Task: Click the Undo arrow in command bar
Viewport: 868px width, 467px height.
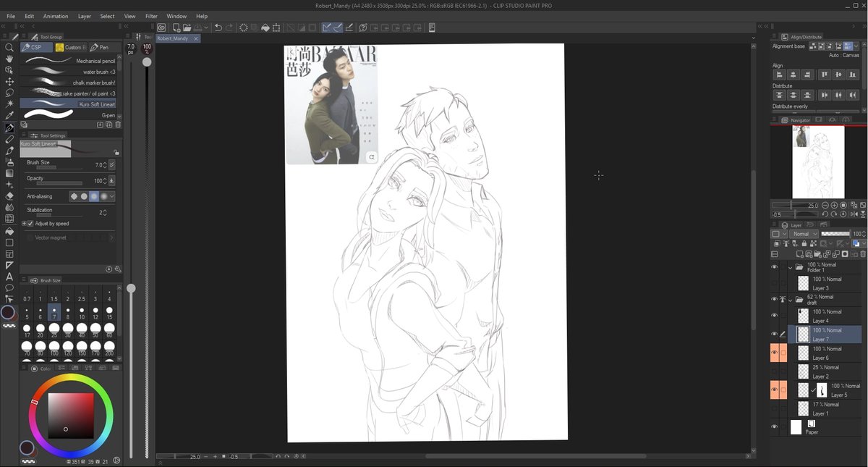Action: 218,28
